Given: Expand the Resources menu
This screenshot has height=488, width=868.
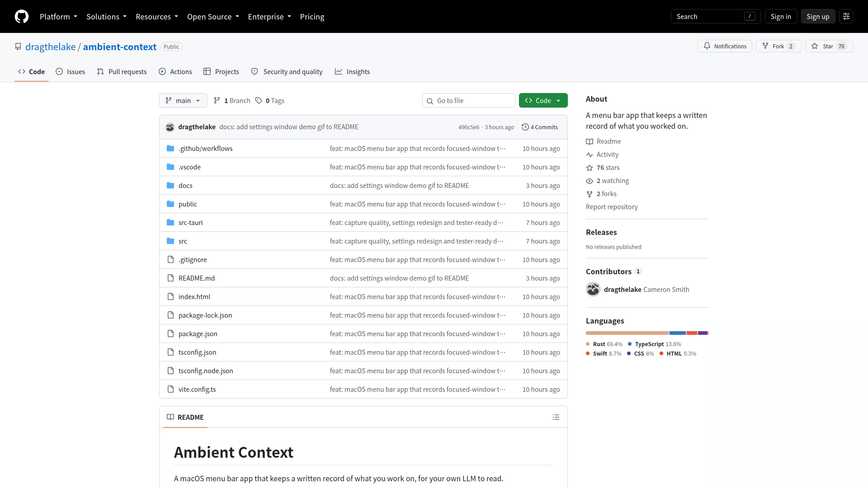Looking at the screenshot, I should click(157, 17).
